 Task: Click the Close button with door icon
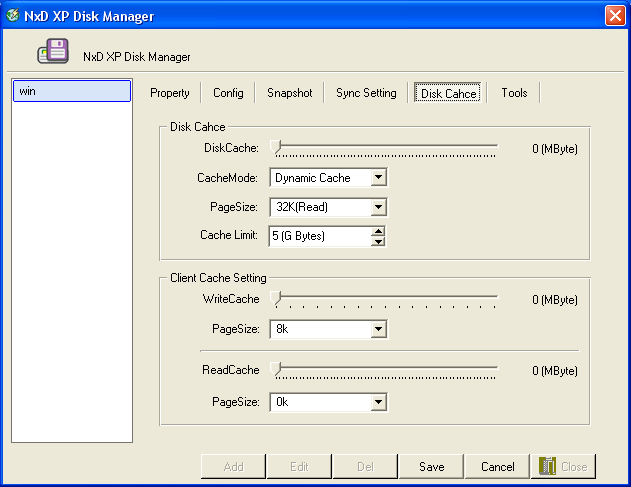coord(563,466)
